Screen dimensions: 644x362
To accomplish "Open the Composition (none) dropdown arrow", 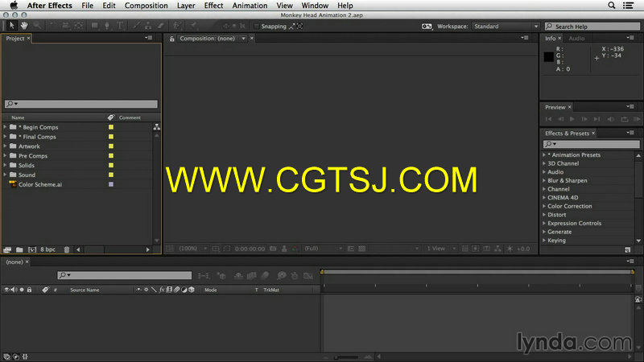I will tap(243, 39).
